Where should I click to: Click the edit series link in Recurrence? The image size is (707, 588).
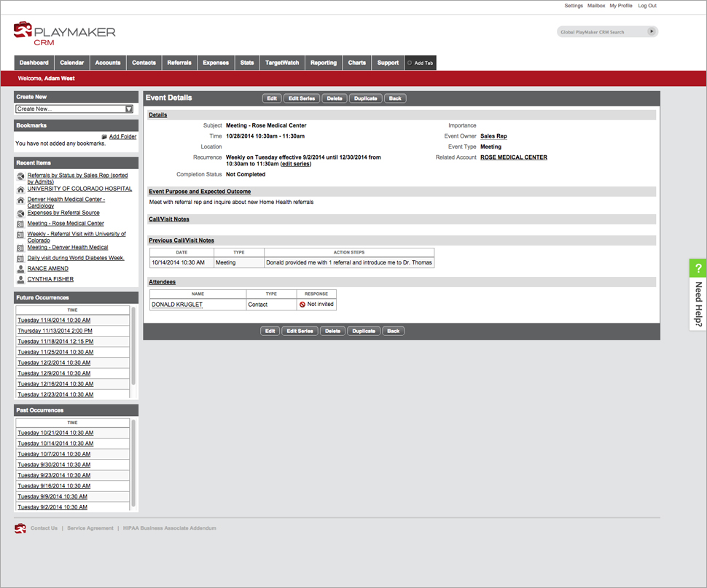coord(296,164)
